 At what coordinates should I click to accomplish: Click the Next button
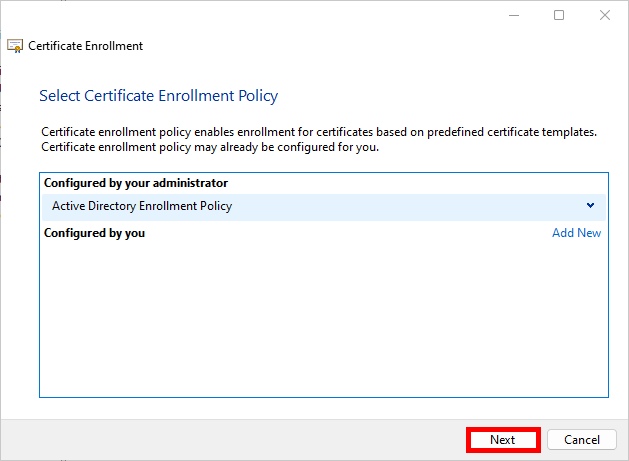[x=503, y=440]
